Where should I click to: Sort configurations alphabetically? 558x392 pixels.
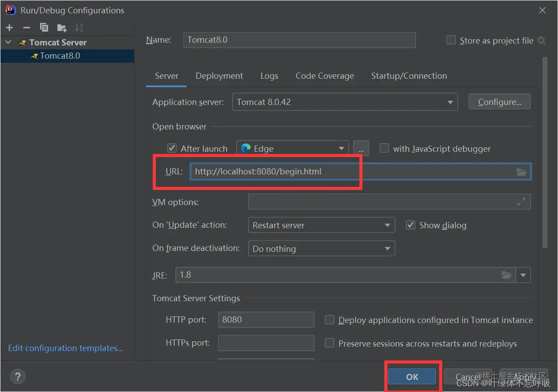coord(79,28)
